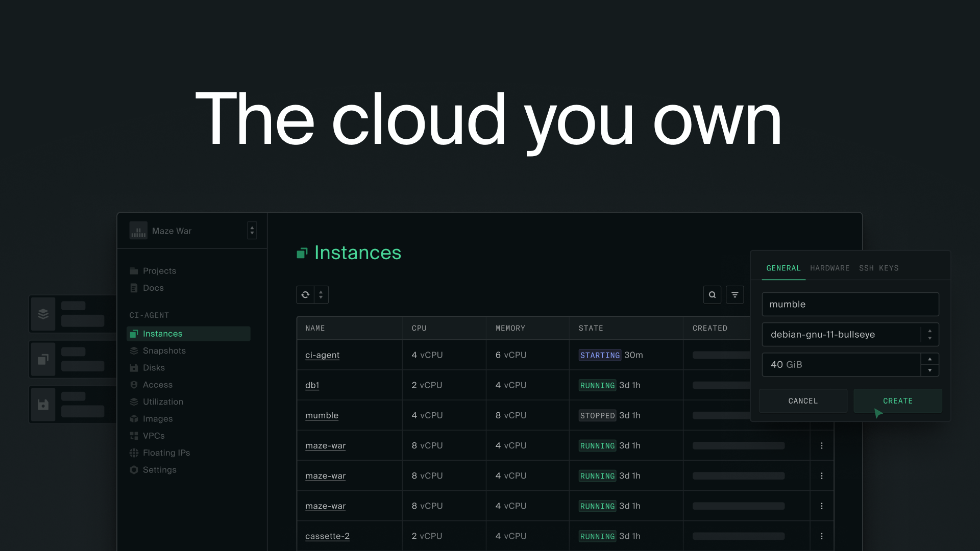980x551 pixels.
Task: Open the ci-agent instance link
Action: [x=322, y=355]
